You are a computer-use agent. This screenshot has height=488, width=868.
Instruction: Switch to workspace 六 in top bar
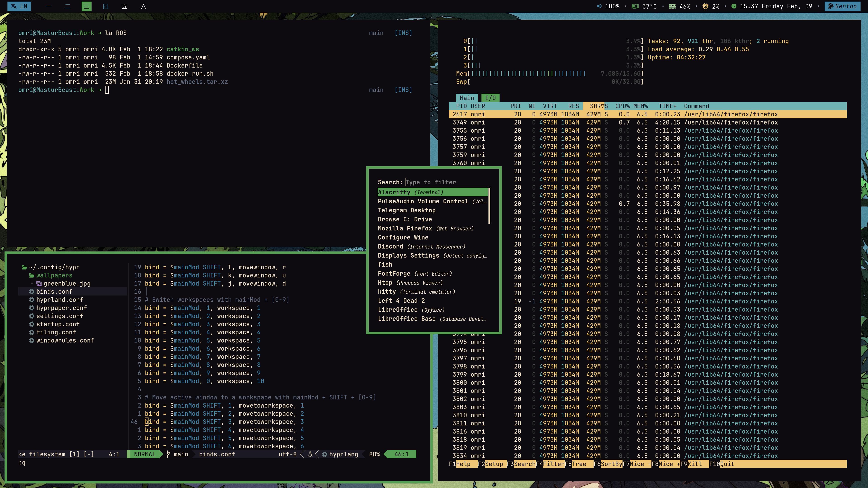[x=144, y=6]
